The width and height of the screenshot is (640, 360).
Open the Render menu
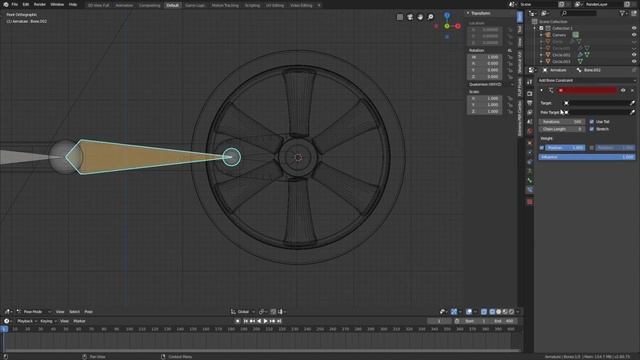point(40,4)
